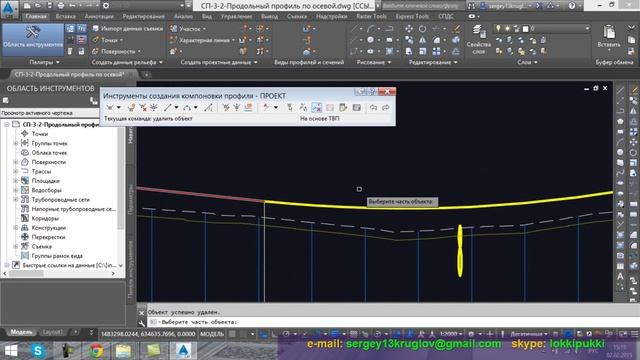Select Группы рамок вида tree item
Viewport: 640px width, 360px height.
point(57,256)
